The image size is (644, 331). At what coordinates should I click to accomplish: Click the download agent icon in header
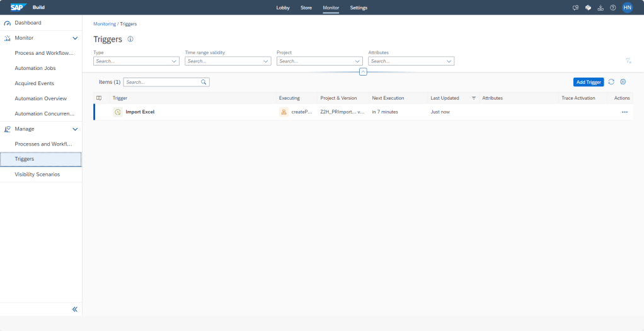(601, 8)
